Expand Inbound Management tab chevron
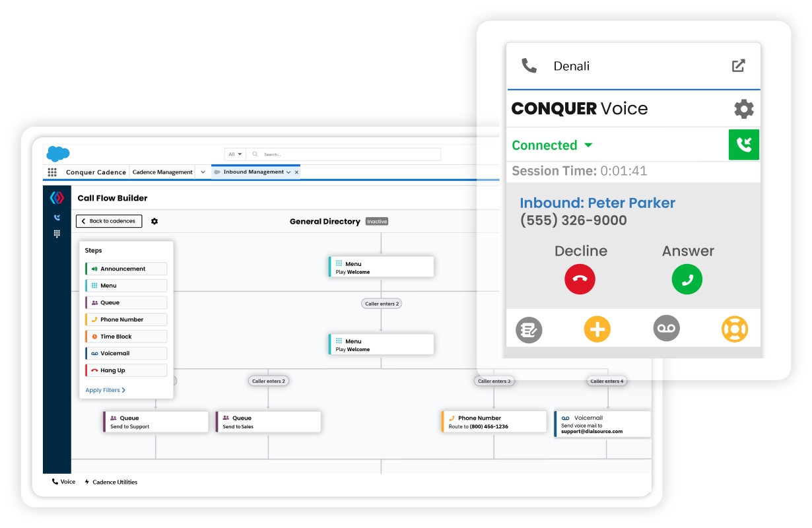This screenshot has height=528, width=812. coord(288,172)
